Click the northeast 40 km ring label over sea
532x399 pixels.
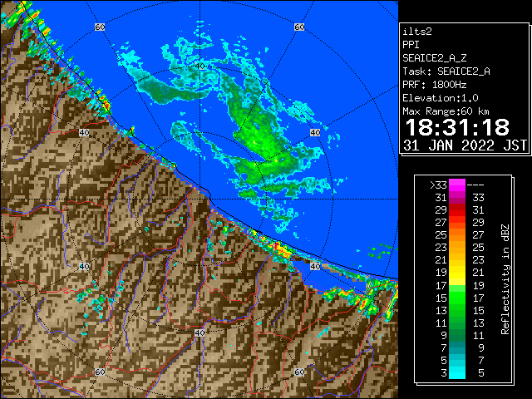click(315, 133)
